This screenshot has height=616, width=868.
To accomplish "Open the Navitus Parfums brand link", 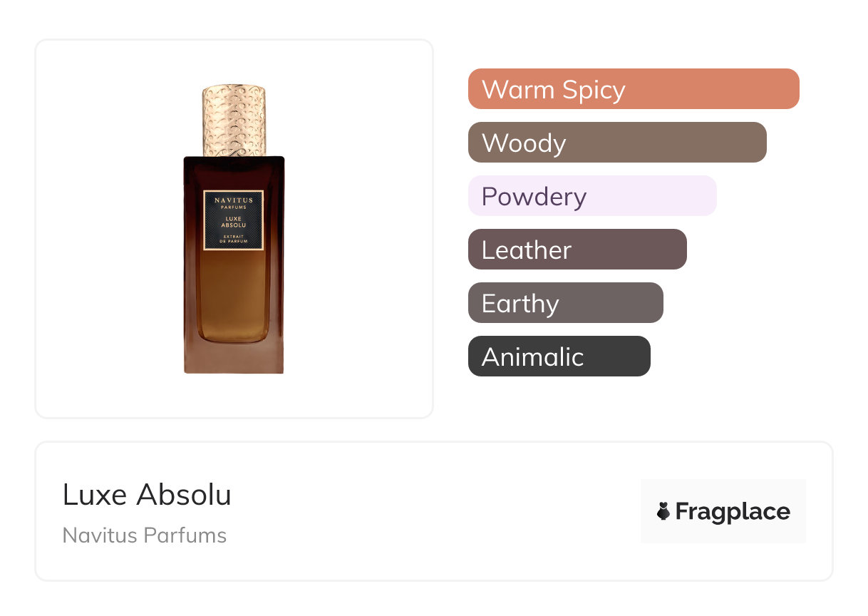I will pos(145,535).
